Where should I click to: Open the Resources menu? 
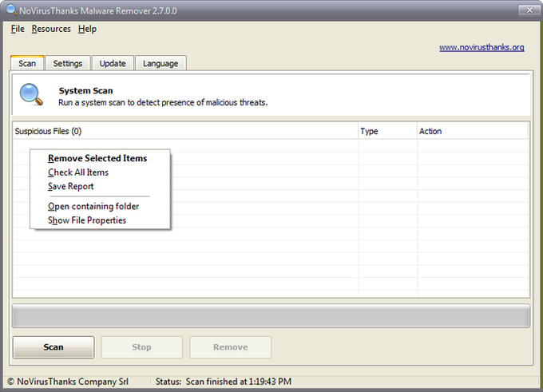click(51, 29)
